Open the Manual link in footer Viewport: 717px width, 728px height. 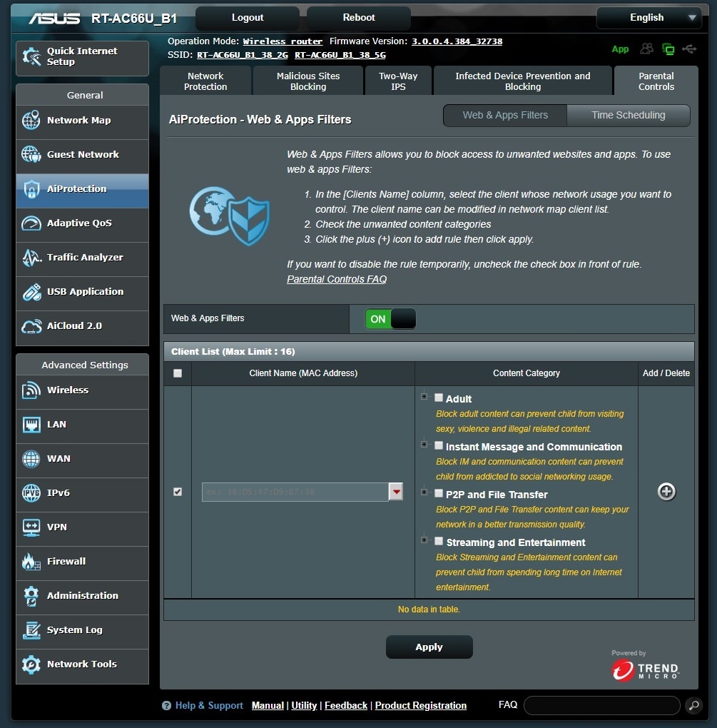coord(268,706)
